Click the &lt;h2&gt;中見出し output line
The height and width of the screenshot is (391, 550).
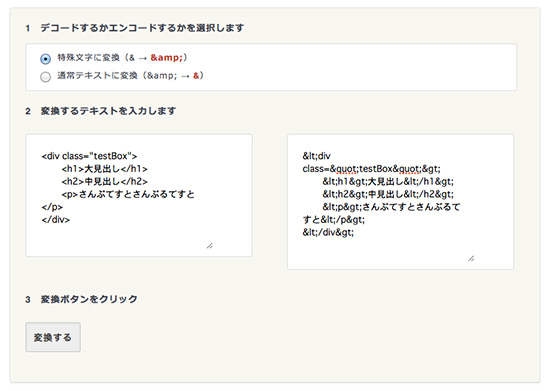pos(388,194)
